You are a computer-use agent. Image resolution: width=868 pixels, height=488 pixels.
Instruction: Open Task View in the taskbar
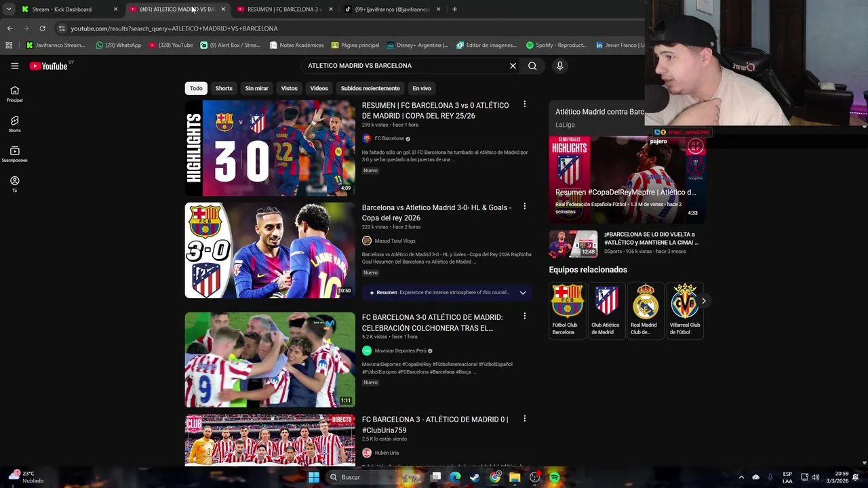coord(436,477)
